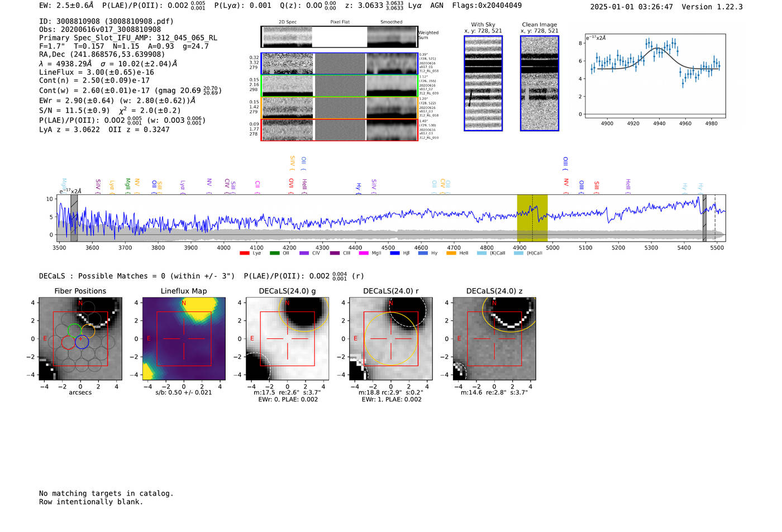Click the With Sky cutout image

pos(483,83)
